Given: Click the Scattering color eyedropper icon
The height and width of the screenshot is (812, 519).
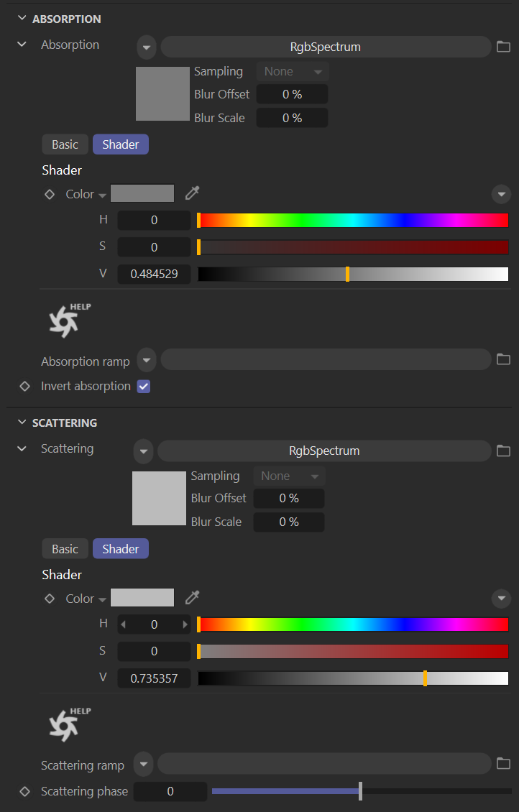Looking at the screenshot, I should tap(192, 598).
